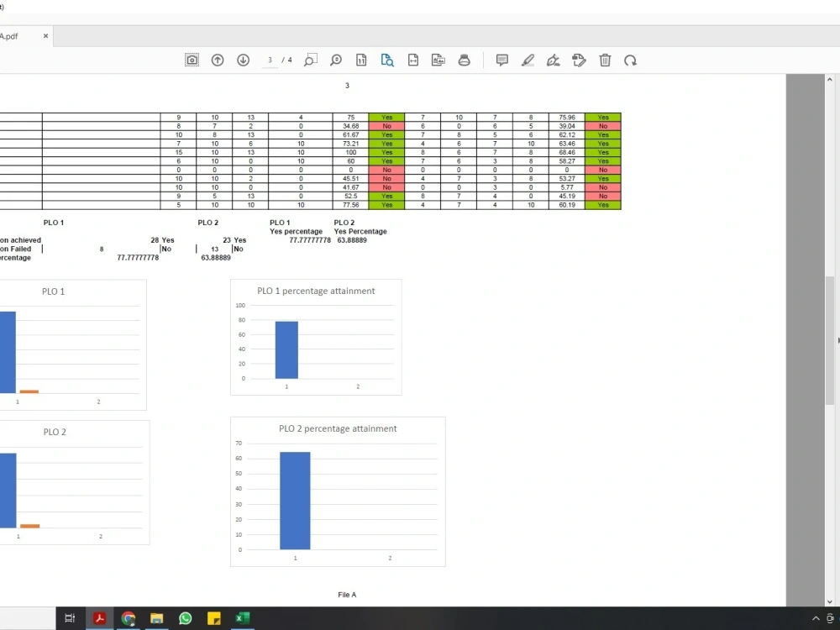Viewport: 840px width, 630px height.
Task: Show hidden system tray icons
Action: (x=816, y=618)
